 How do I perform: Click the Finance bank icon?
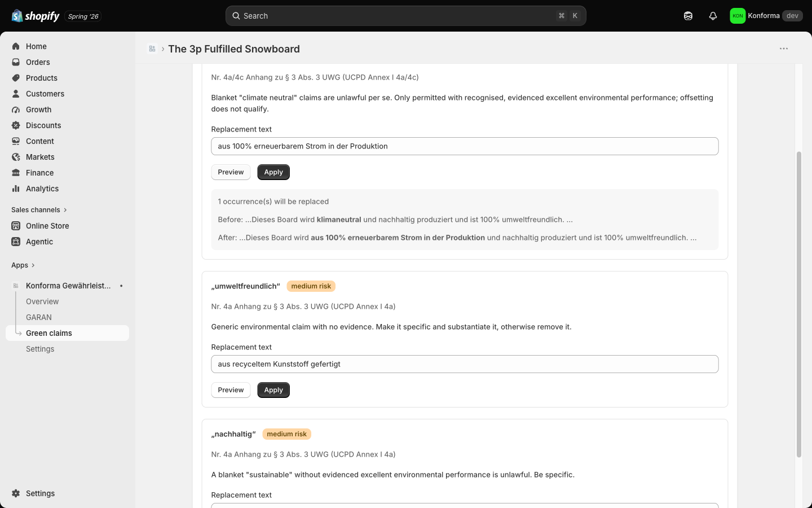click(x=16, y=173)
